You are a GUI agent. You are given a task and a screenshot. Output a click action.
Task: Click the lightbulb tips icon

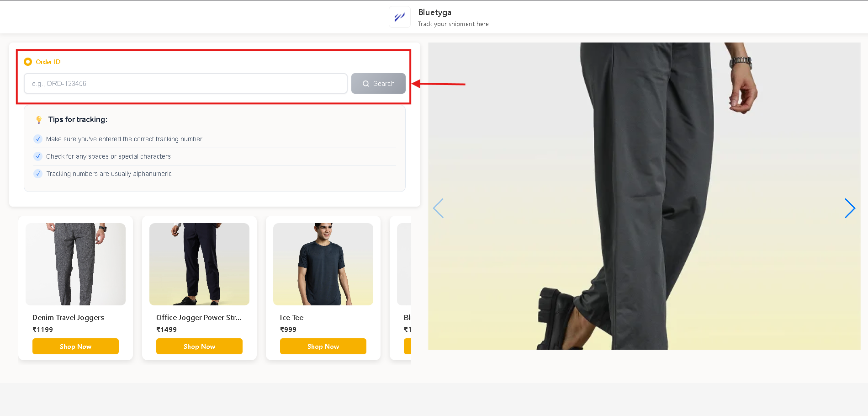click(x=39, y=120)
